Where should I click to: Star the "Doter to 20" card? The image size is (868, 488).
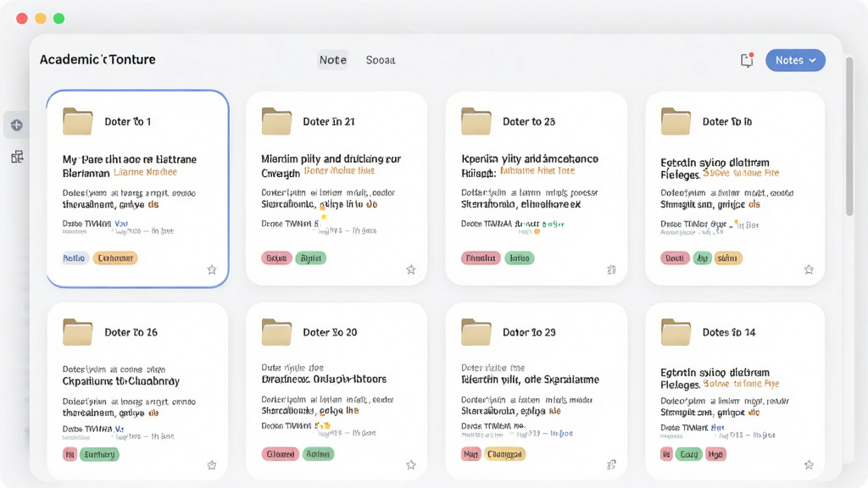411,465
